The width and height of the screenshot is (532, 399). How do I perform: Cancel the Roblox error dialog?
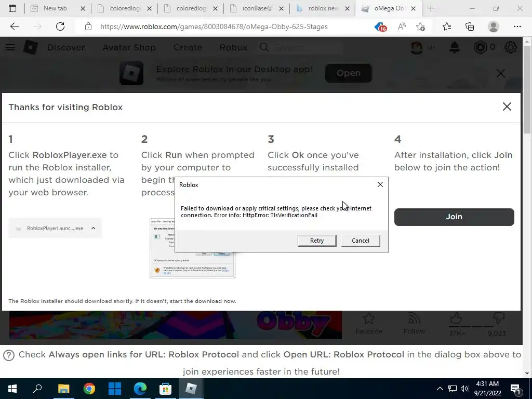(x=361, y=241)
